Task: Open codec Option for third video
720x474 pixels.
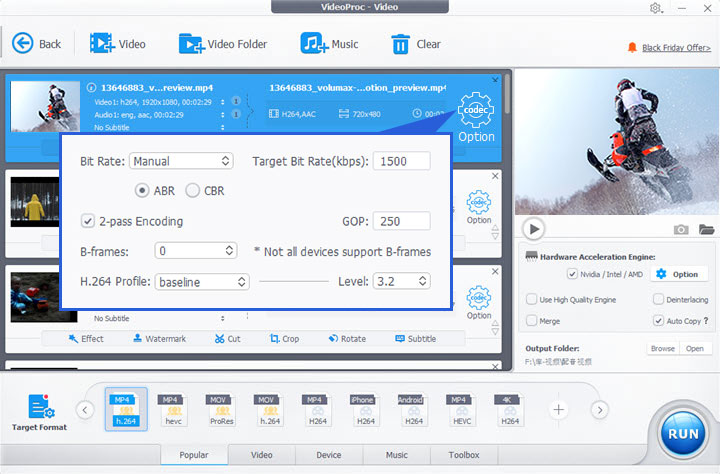Action: tap(478, 303)
